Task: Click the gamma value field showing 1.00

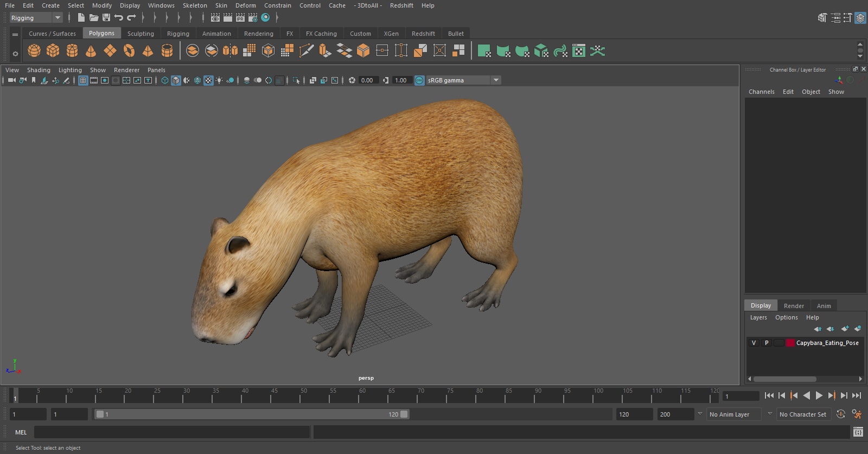Action: pyautogui.click(x=401, y=80)
